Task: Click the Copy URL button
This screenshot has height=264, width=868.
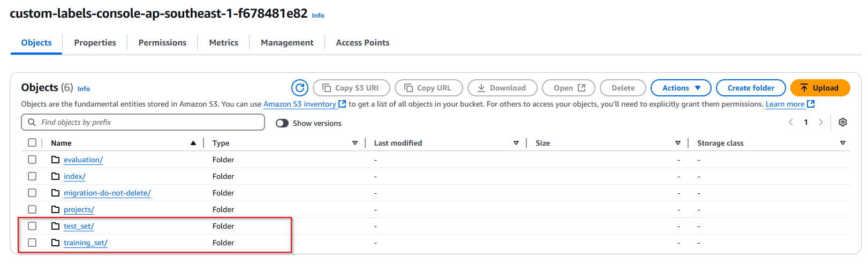Action: (429, 88)
